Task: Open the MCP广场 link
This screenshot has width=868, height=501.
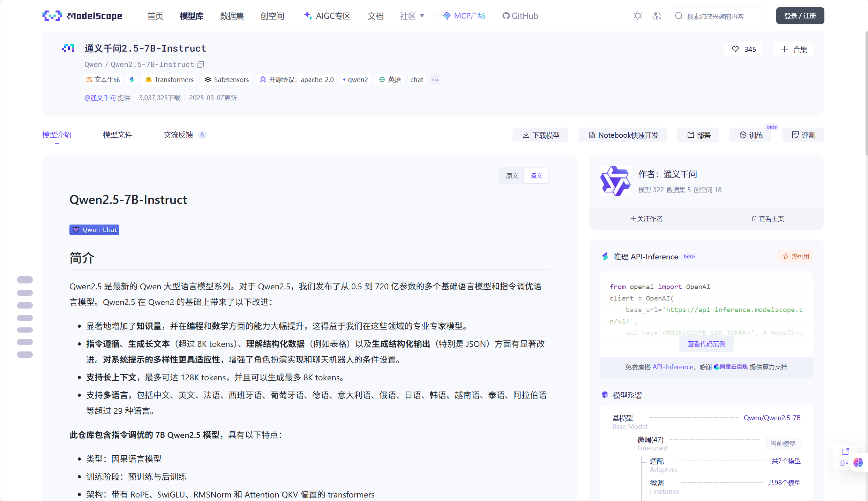Action: (464, 16)
